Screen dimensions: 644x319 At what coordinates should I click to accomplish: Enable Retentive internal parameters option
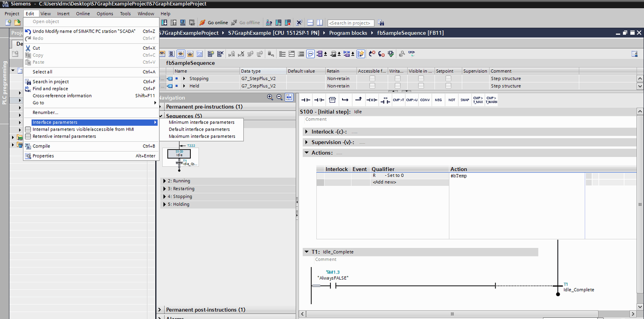coord(28,137)
